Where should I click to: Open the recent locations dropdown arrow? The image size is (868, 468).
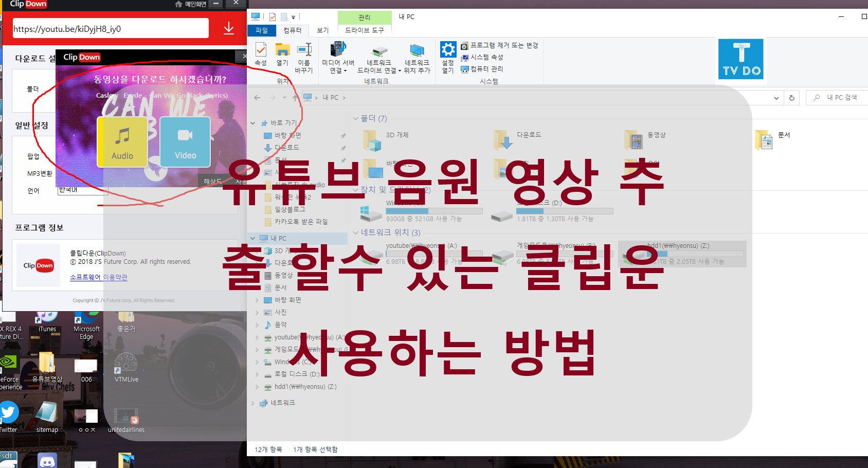coord(284,98)
